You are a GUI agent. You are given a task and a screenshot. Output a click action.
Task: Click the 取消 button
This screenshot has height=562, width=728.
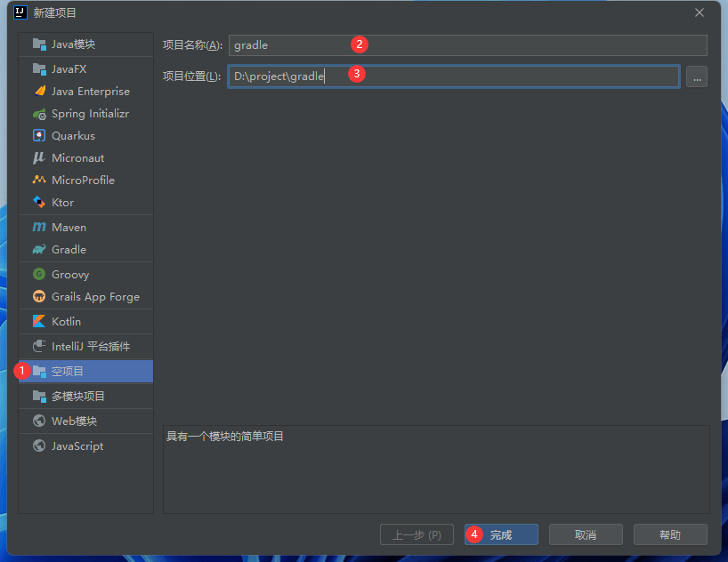[x=586, y=534]
